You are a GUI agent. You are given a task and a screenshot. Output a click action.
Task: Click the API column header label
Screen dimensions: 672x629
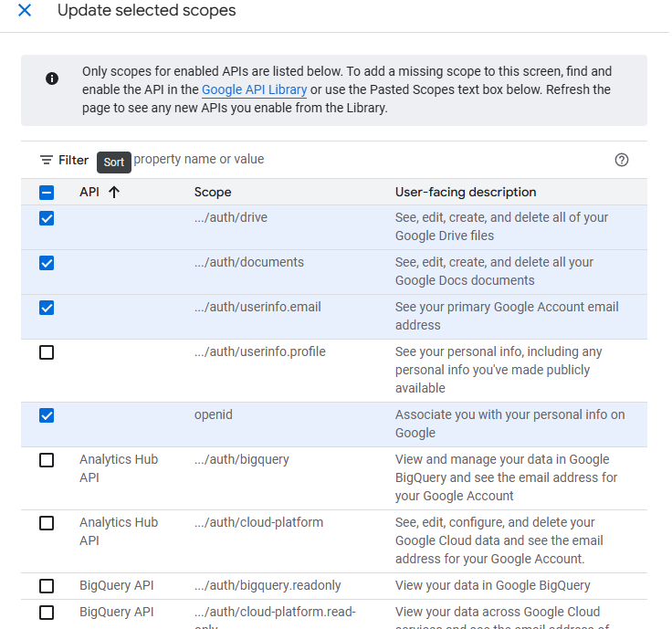89,192
